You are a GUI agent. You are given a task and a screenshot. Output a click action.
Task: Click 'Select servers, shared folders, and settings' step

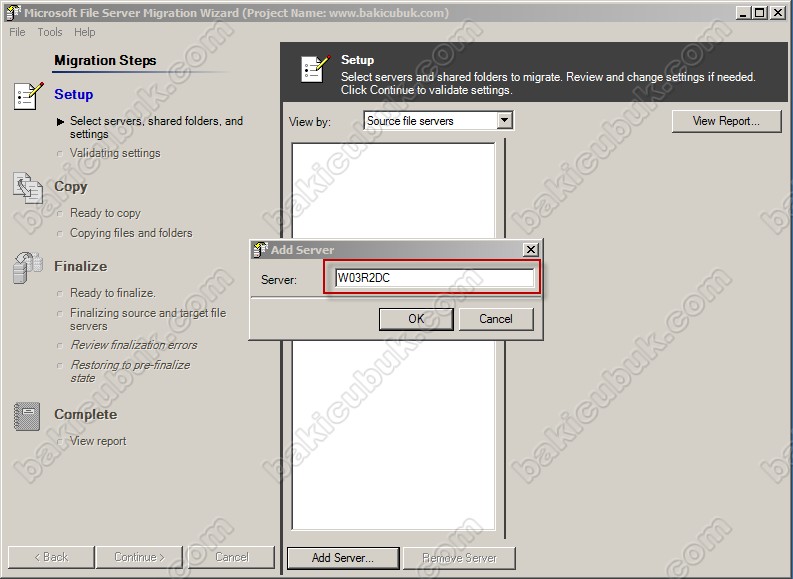click(x=156, y=127)
